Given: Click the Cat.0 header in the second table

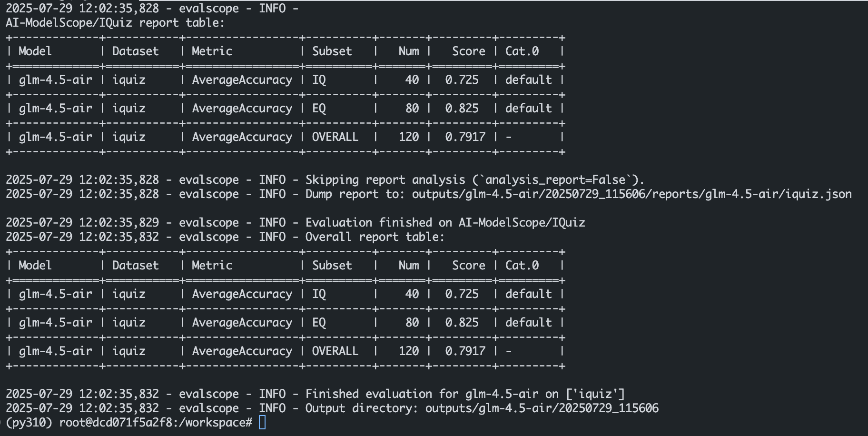Looking at the screenshot, I should 522,265.
